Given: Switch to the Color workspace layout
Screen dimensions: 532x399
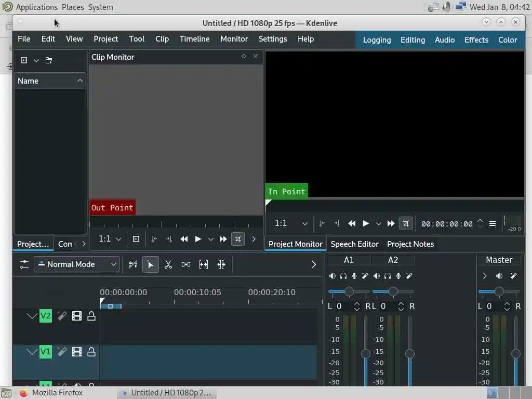Looking at the screenshot, I should 508,40.
